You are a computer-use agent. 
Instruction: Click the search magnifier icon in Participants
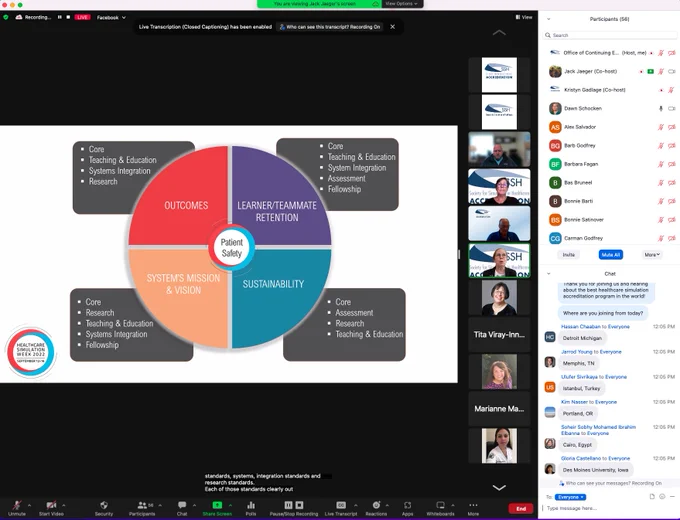coord(548,35)
